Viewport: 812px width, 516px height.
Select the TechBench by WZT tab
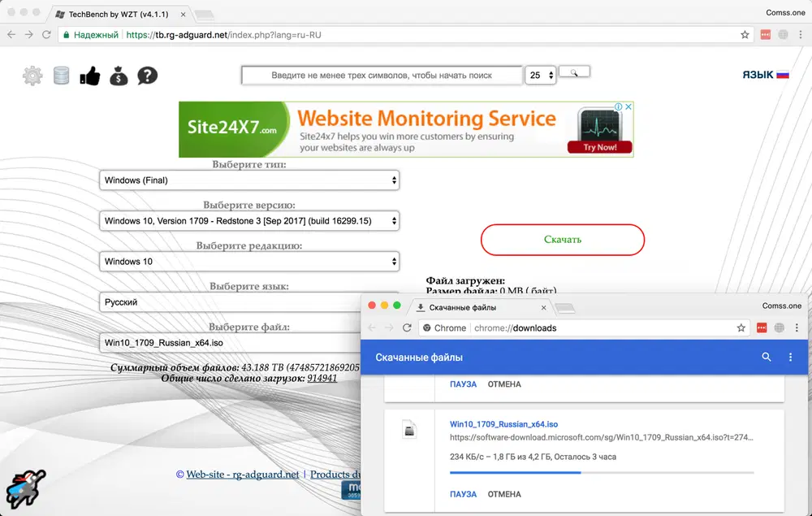[x=119, y=15]
